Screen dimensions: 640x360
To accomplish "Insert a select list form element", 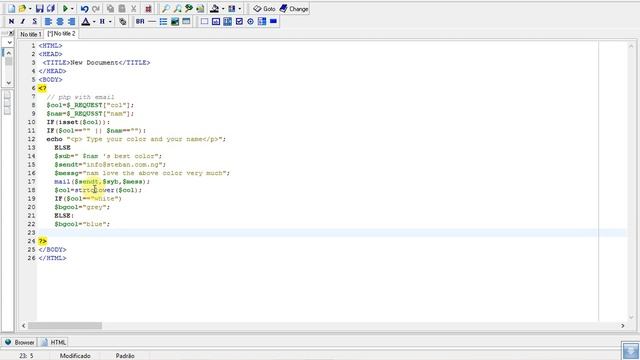I will (x=227, y=21).
